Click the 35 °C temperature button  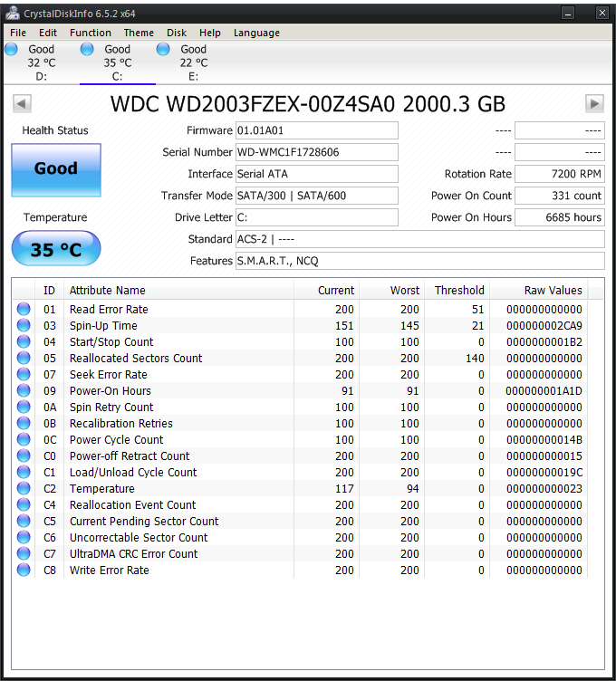click(x=56, y=248)
